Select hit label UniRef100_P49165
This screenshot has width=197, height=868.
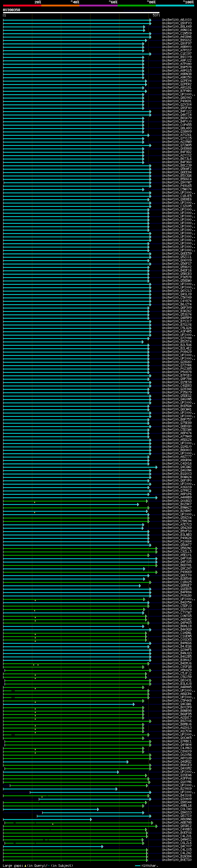point(177,186)
